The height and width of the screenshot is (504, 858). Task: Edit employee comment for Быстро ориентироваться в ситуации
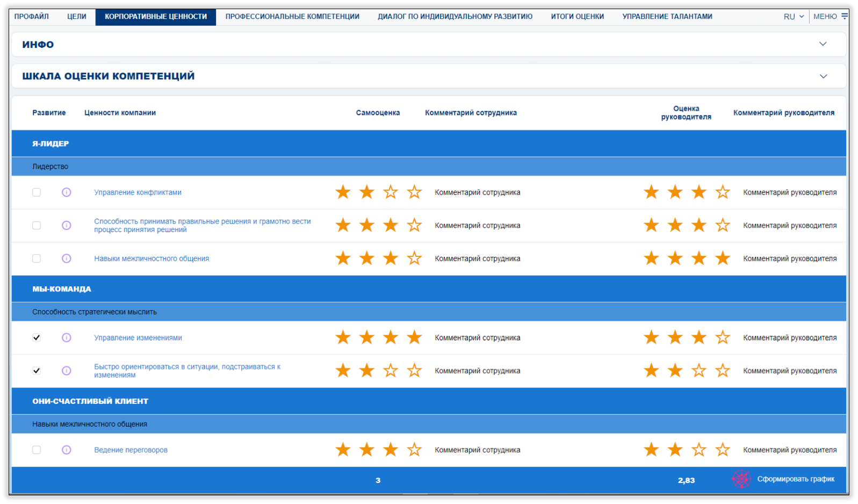(478, 371)
